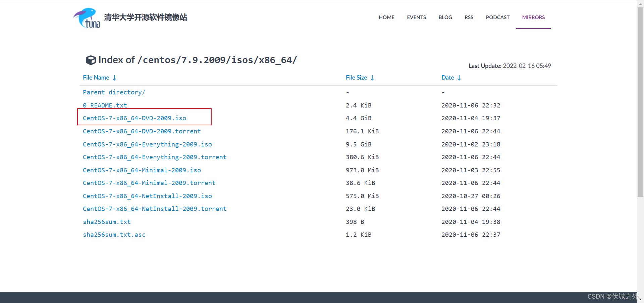The image size is (644, 303).
Task: Open the Parent directory/ link
Action: [x=114, y=92]
